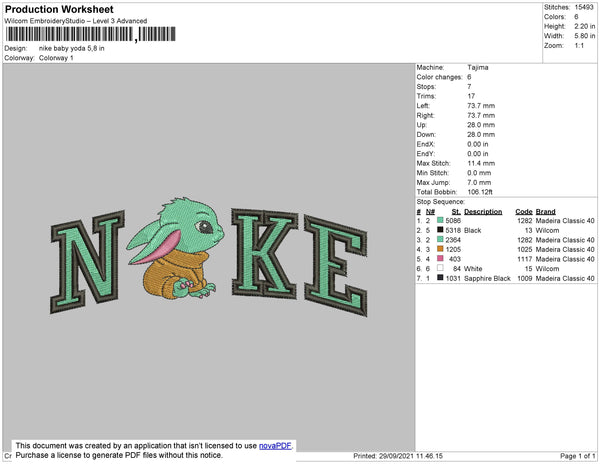Click the 'Code' column header
Viewport: 600px width, 464px height.
point(524,212)
